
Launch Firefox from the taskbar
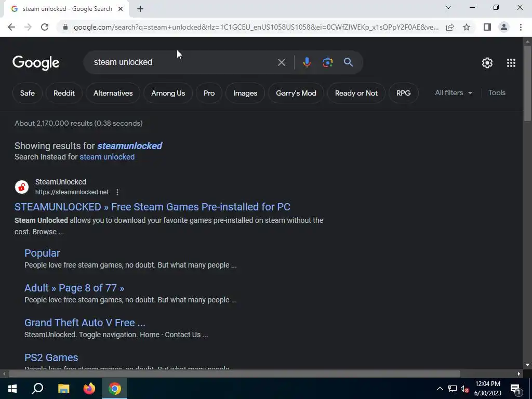89,389
